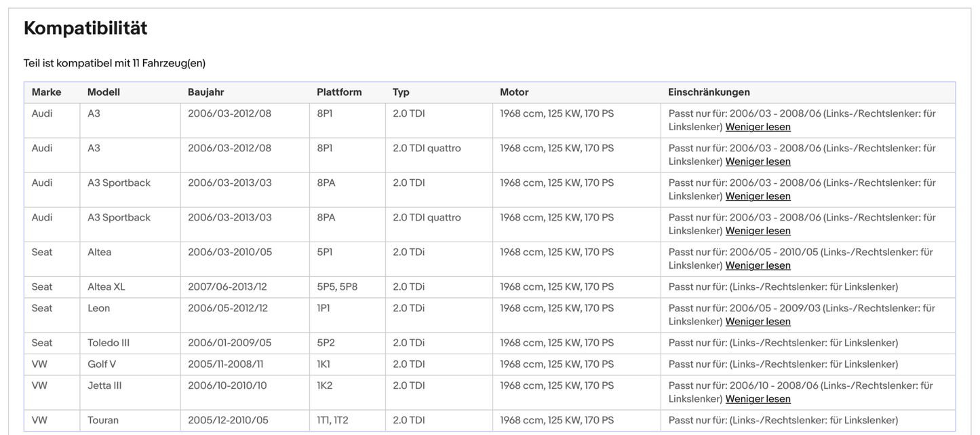The width and height of the screenshot is (980, 435).
Task: Click the 'Kompatibilität' heading
Action: point(85,29)
